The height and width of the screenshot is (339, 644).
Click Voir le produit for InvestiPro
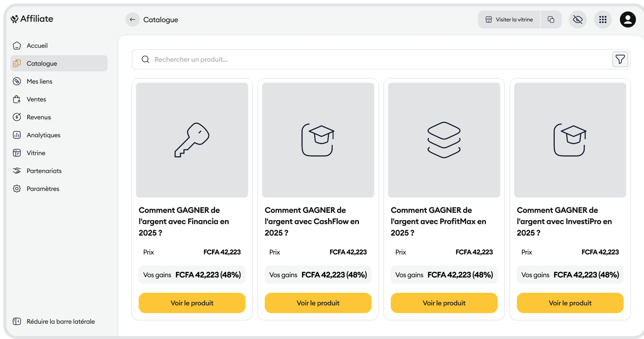pos(570,303)
